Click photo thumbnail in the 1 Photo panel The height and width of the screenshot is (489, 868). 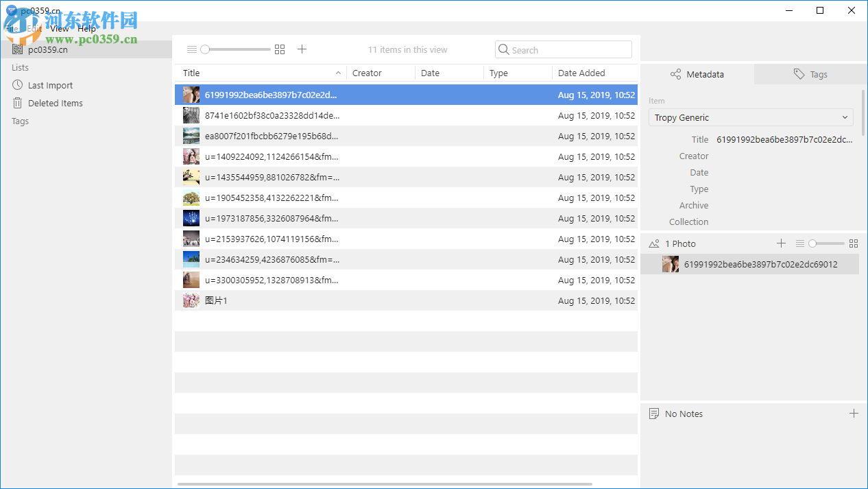(x=671, y=264)
